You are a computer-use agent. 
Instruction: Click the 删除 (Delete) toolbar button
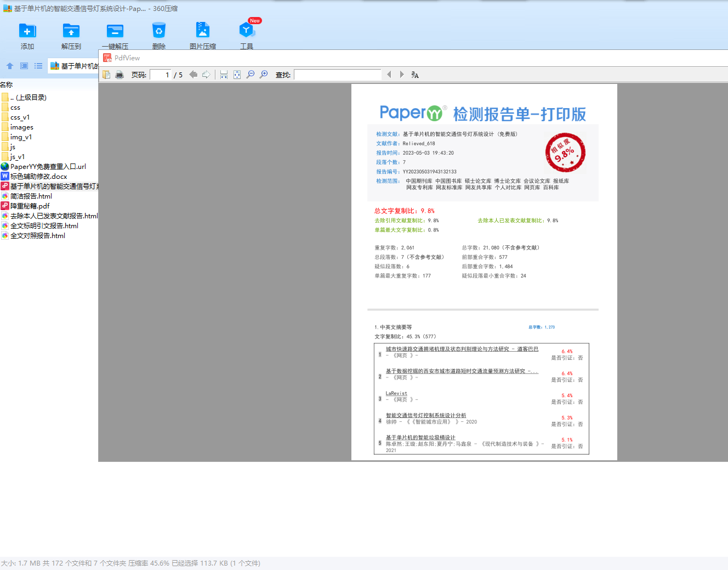pos(159,36)
